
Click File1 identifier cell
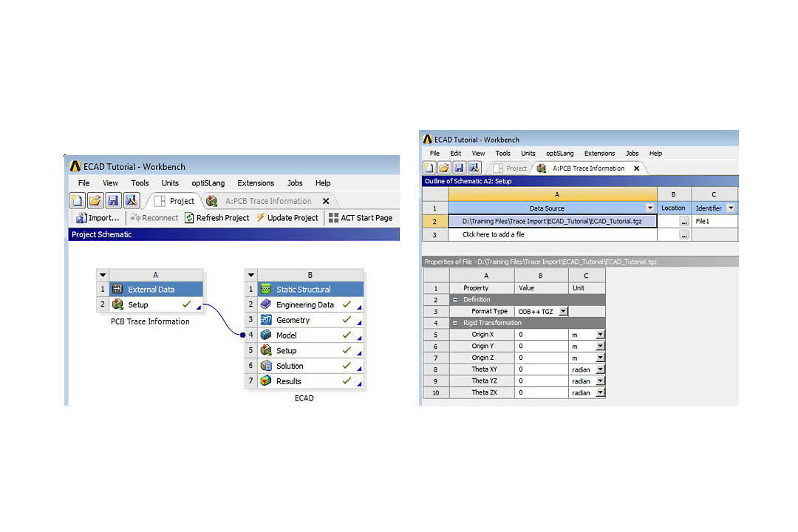click(x=715, y=221)
